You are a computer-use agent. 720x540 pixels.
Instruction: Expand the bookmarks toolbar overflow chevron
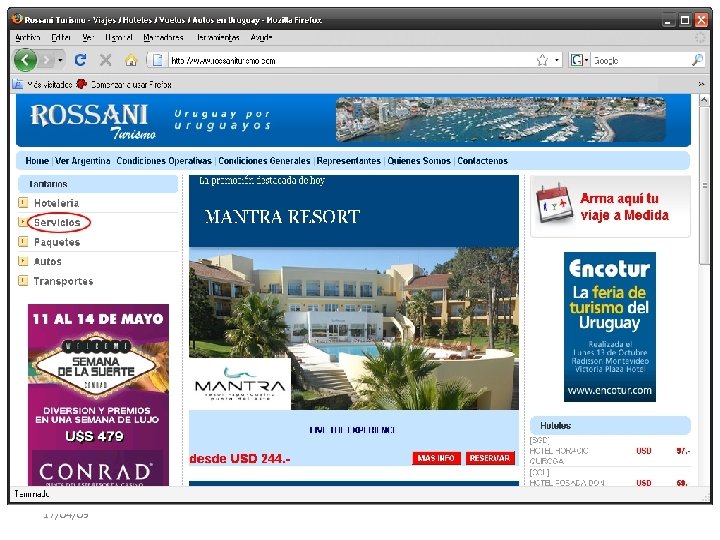[701, 84]
